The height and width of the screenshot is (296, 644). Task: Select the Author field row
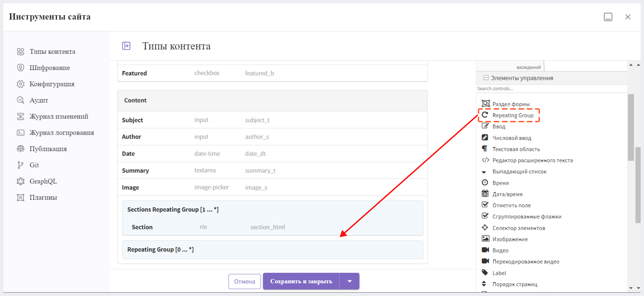point(272,137)
